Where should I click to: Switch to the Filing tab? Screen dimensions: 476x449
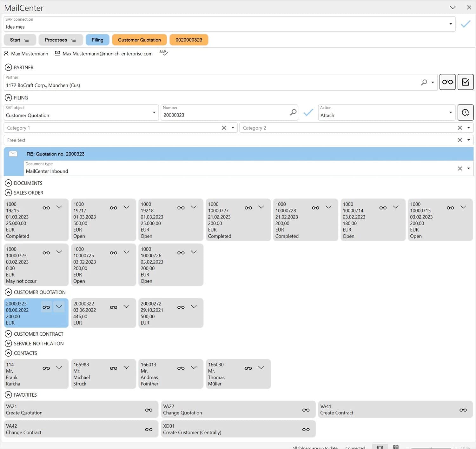97,40
